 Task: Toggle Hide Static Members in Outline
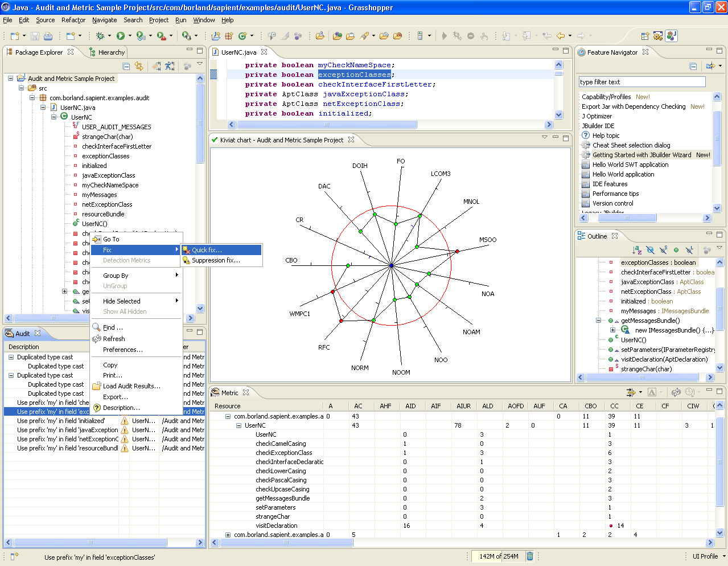[663, 250]
